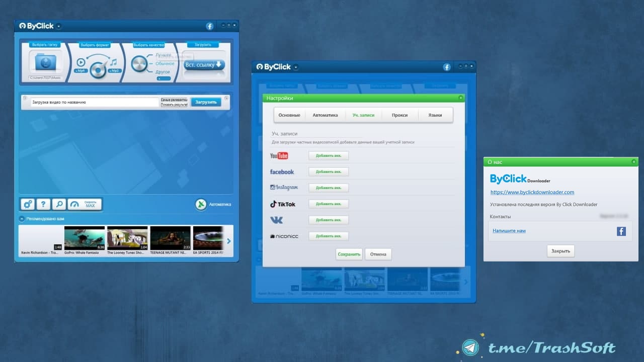The image size is (644, 362).
Task: Click the "Выбрать папку" label
Action: click(x=45, y=45)
